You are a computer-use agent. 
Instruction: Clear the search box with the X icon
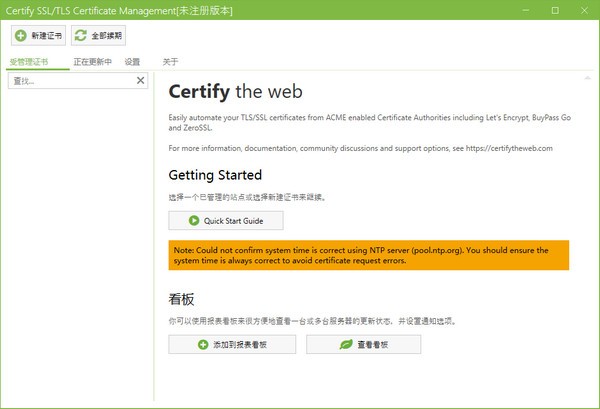tap(141, 81)
